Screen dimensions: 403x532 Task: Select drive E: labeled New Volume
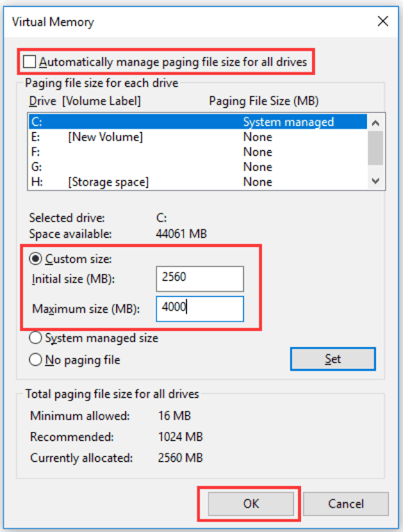(x=128, y=136)
